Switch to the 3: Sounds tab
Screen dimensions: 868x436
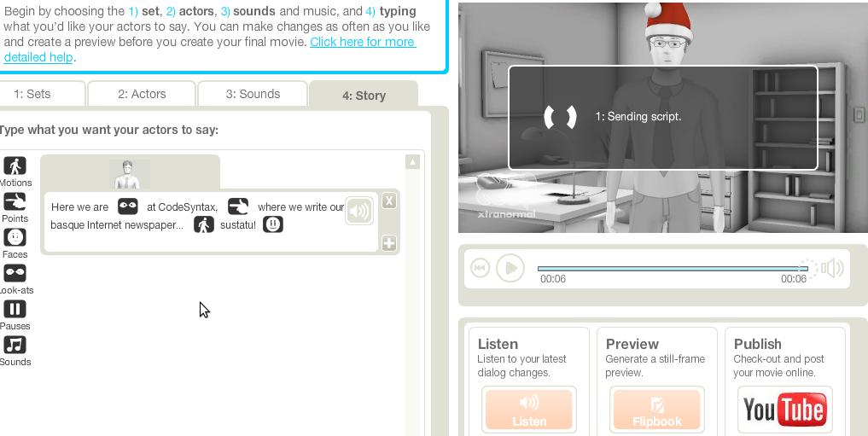coord(253,94)
